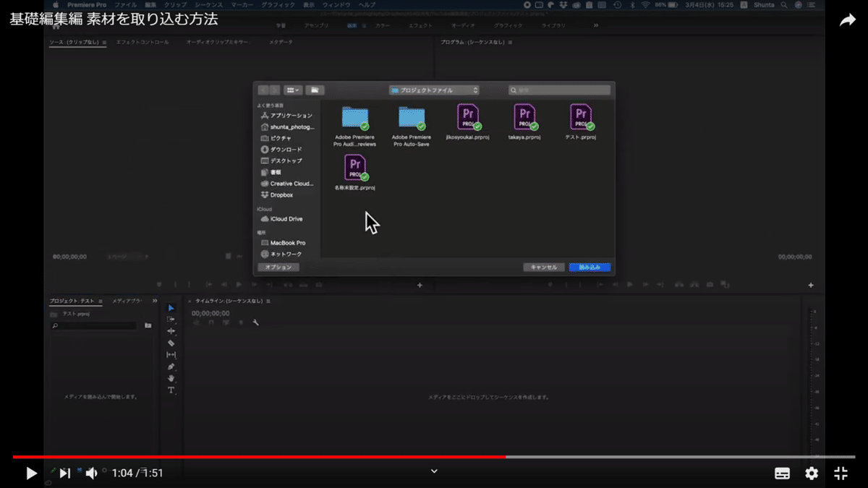Mute the video with the speaker icon
868x488 pixels.
coord(91,473)
